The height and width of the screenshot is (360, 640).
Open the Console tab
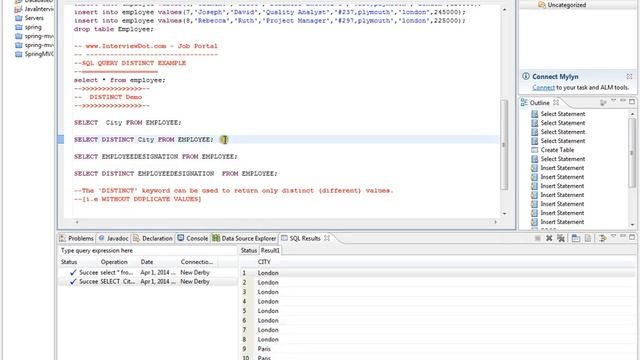(x=193, y=238)
